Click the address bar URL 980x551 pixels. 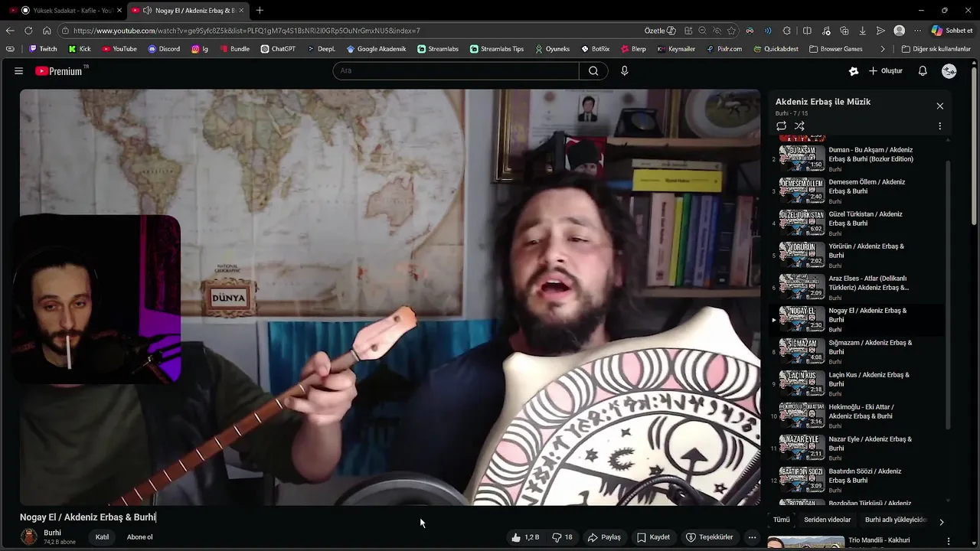pyautogui.click(x=247, y=31)
